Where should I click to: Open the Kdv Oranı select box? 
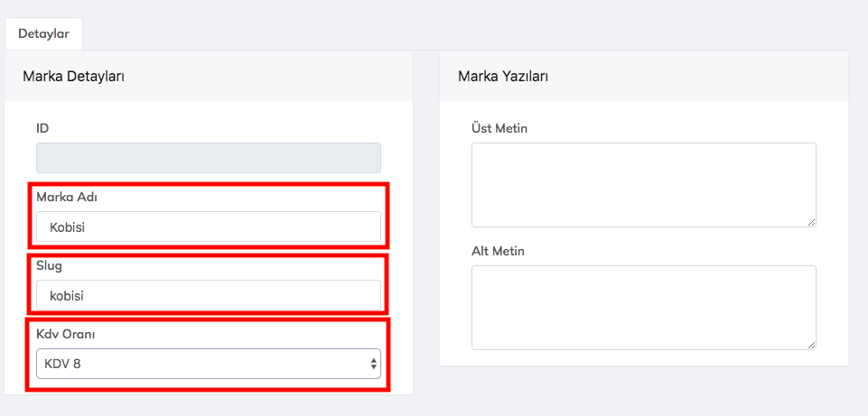coord(208,364)
